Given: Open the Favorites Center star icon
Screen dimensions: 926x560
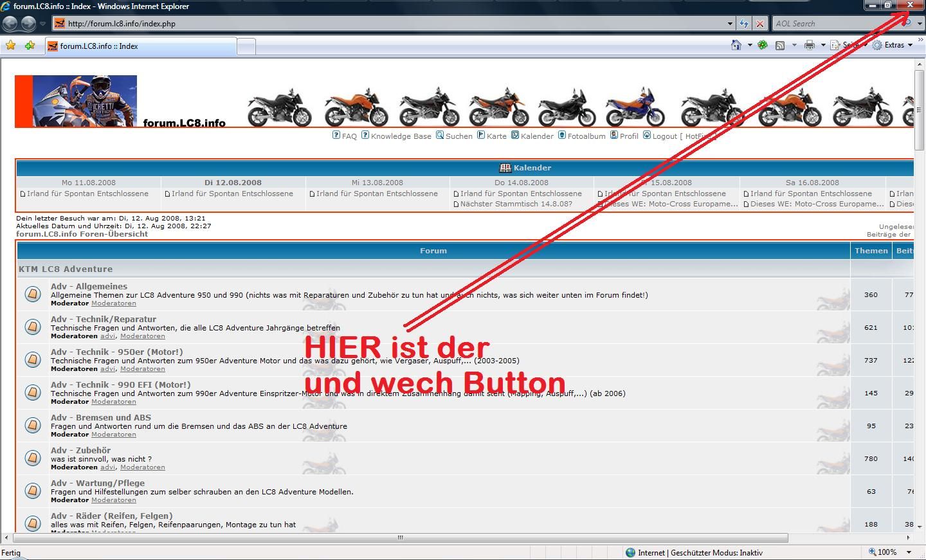Looking at the screenshot, I should (x=10, y=46).
